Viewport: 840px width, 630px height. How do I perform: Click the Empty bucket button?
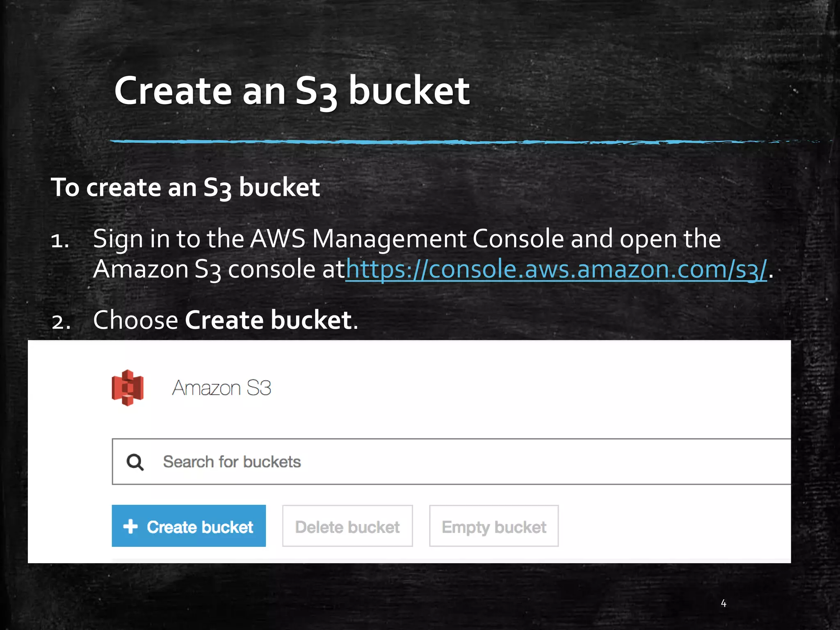coord(494,526)
